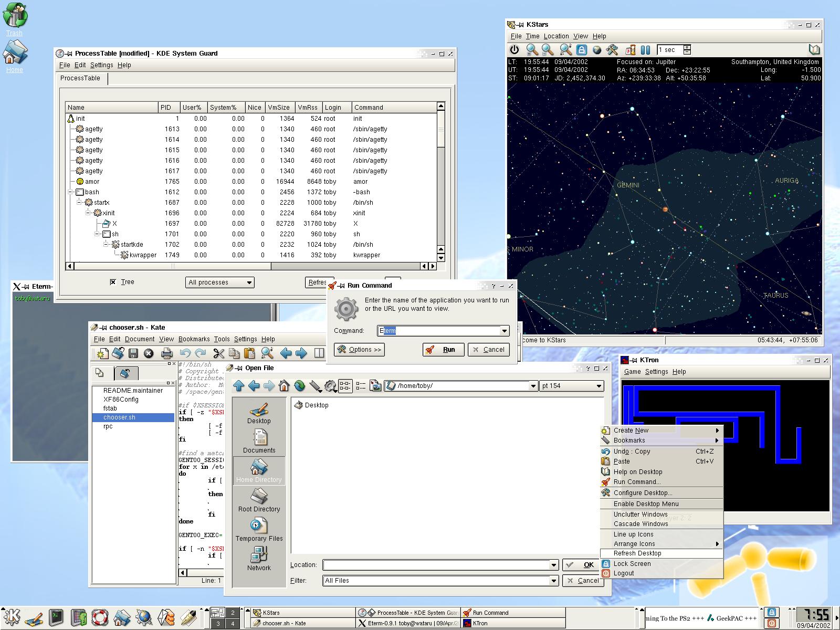Open the Run Command history dropdown arrow
The height and width of the screenshot is (630, 840).
tap(504, 331)
